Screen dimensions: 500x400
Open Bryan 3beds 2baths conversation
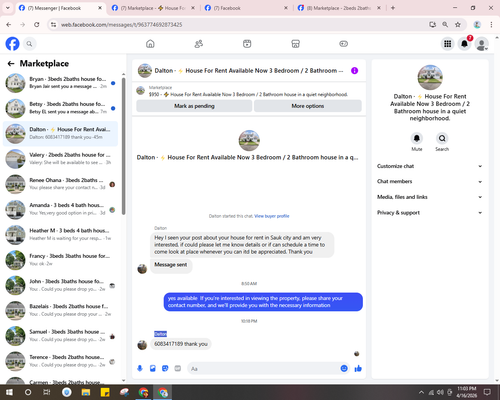[x=61, y=83]
